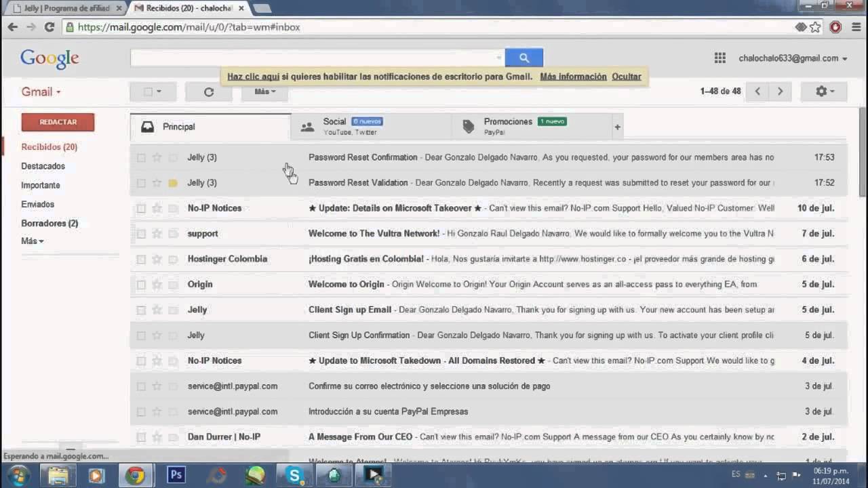
Task: Add a new inbox tab with plus
Action: (617, 127)
